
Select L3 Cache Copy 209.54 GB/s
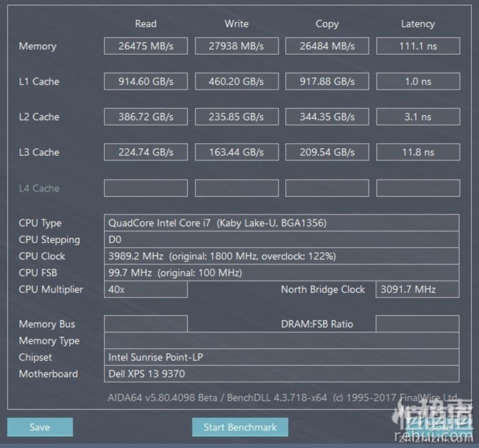327,152
